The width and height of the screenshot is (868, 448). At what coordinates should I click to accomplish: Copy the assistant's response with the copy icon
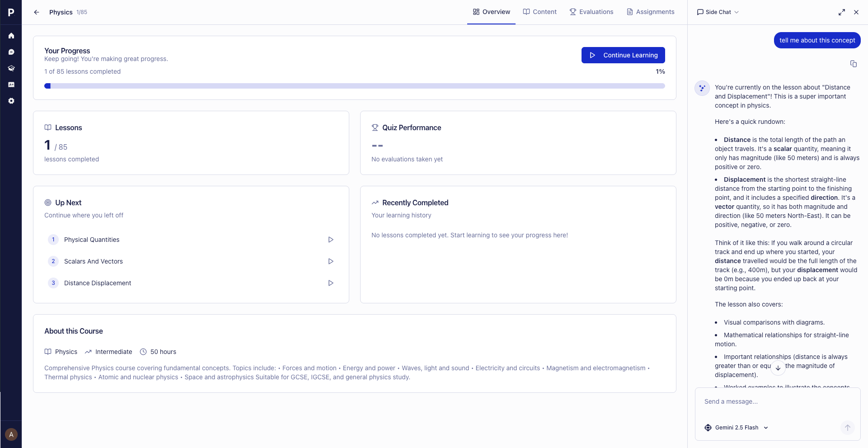(854, 64)
